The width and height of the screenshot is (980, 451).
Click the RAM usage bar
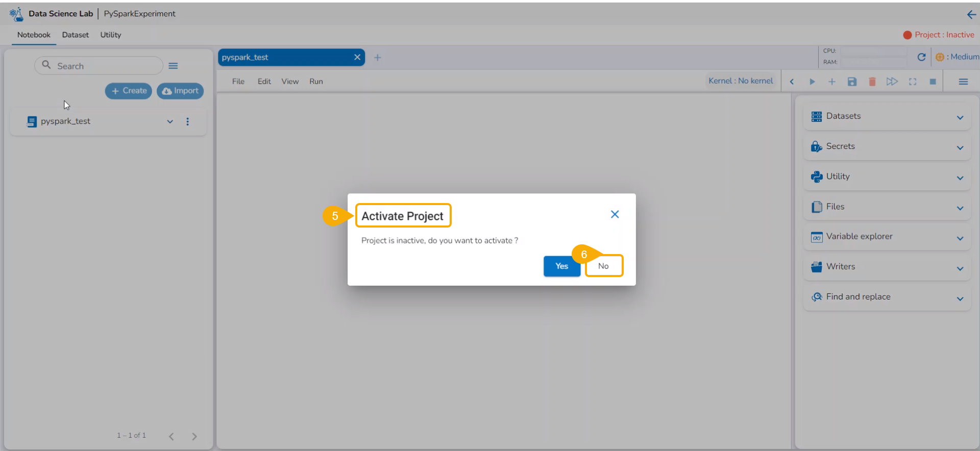click(x=874, y=62)
